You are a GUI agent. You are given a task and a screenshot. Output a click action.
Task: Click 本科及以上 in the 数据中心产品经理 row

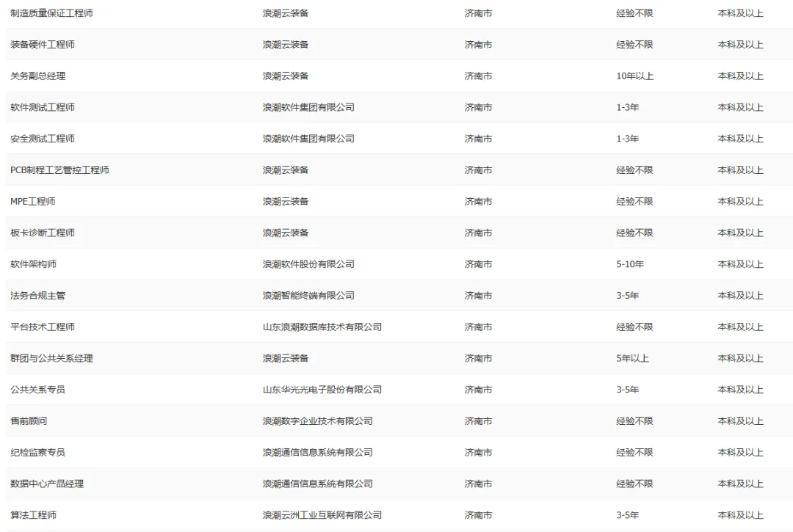pos(740,484)
